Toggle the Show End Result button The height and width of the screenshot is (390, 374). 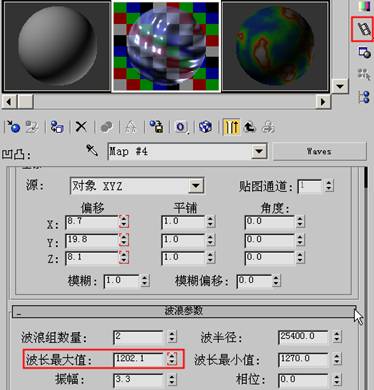point(231,127)
